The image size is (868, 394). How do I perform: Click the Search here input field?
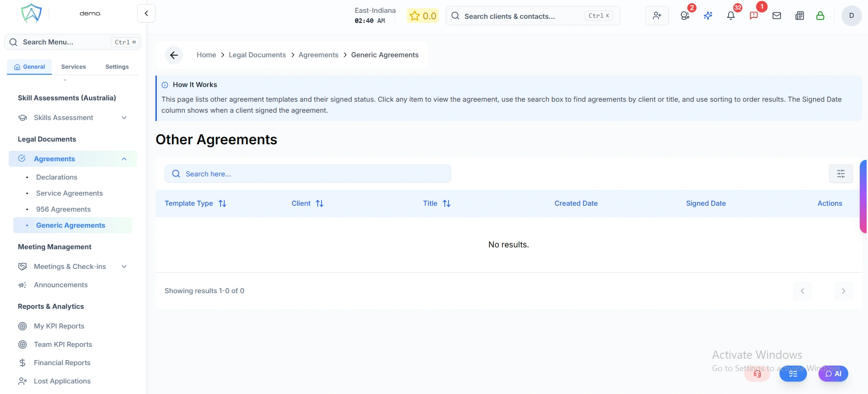pos(308,174)
